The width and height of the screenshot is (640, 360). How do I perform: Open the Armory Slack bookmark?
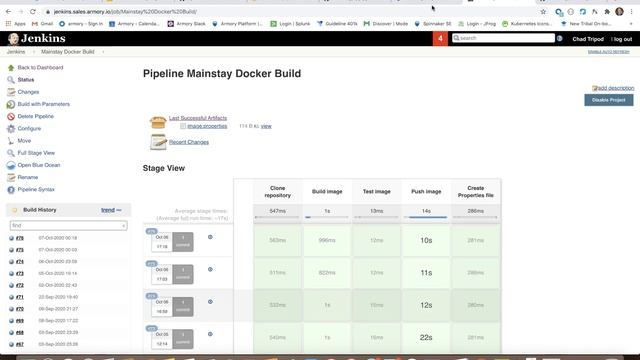187,24
